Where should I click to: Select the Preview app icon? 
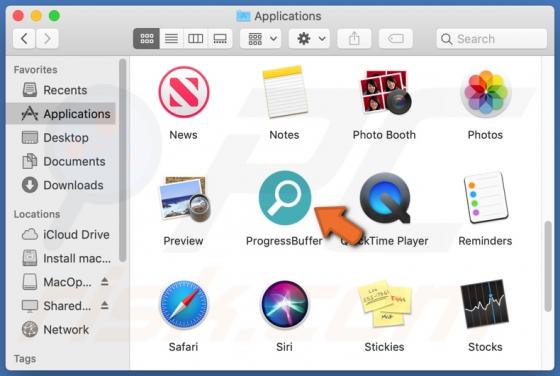point(184,198)
